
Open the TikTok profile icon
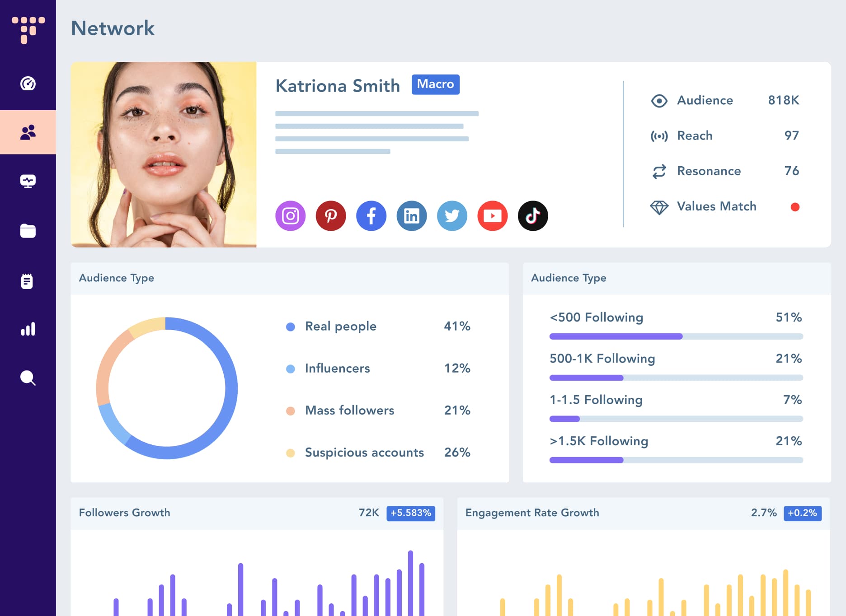point(533,216)
